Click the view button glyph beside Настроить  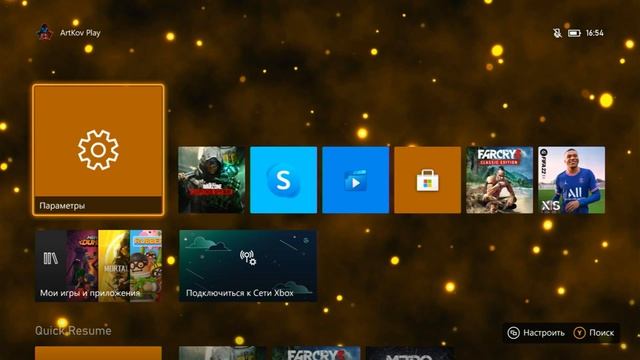(513, 333)
